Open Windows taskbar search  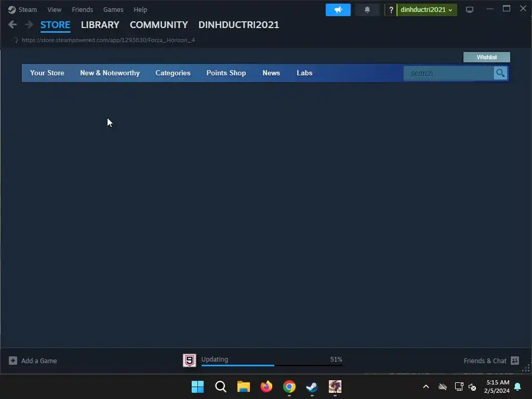coord(220,387)
